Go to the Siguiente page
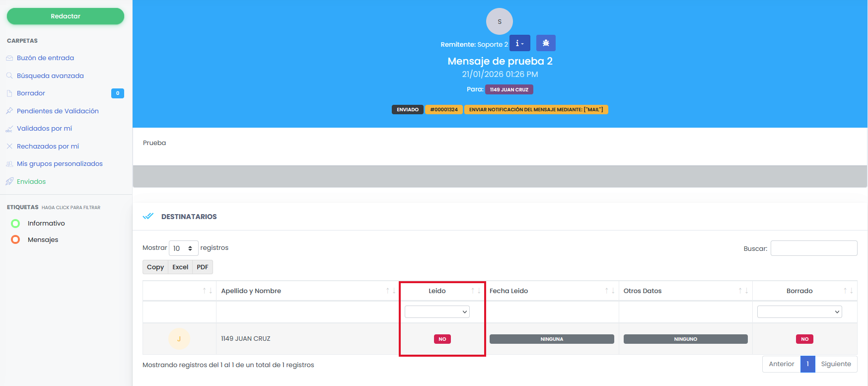The image size is (868, 386). pos(836,364)
